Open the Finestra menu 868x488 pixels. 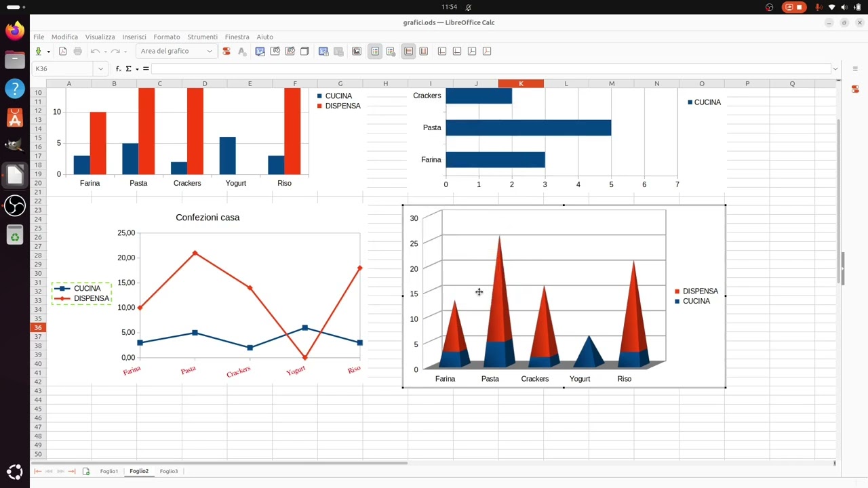[x=237, y=37]
